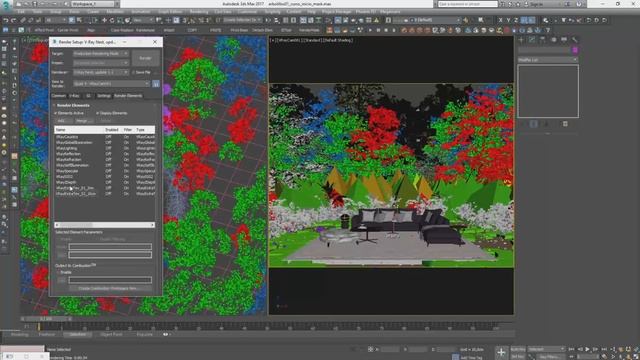The image size is (640, 360).
Task: Activate the Select Object tool
Action: point(72,20)
